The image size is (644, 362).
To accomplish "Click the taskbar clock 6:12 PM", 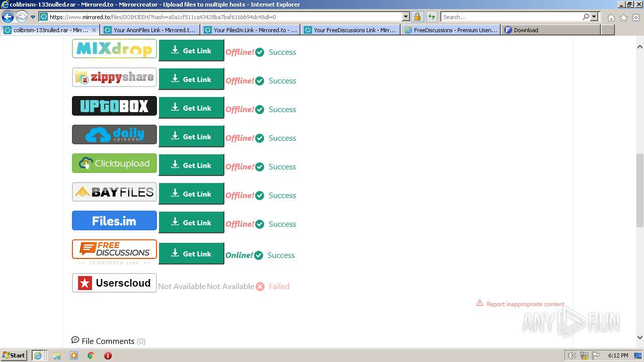I will tap(618, 355).
